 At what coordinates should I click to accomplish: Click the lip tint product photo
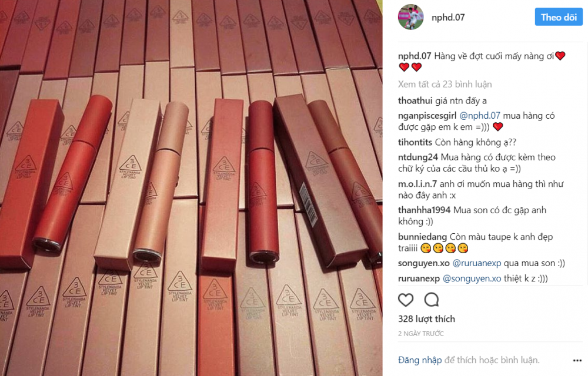(191, 188)
